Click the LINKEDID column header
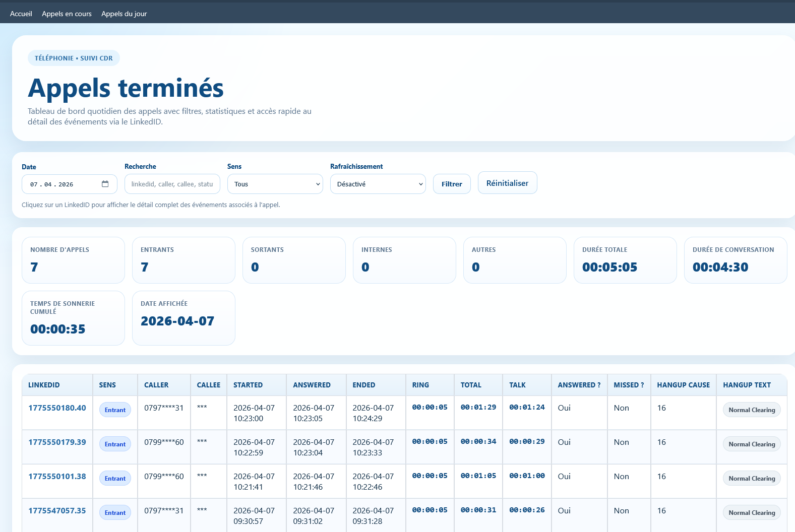 tap(57, 385)
